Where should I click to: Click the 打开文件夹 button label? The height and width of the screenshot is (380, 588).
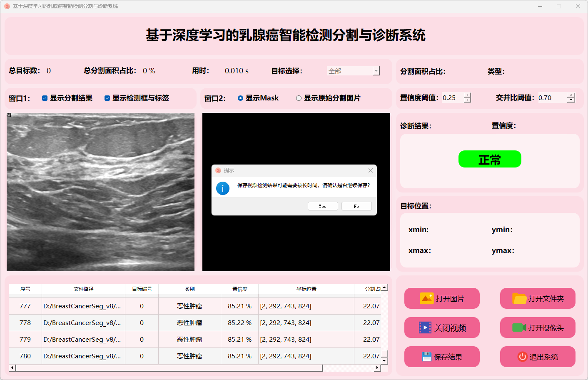[546, 299]
